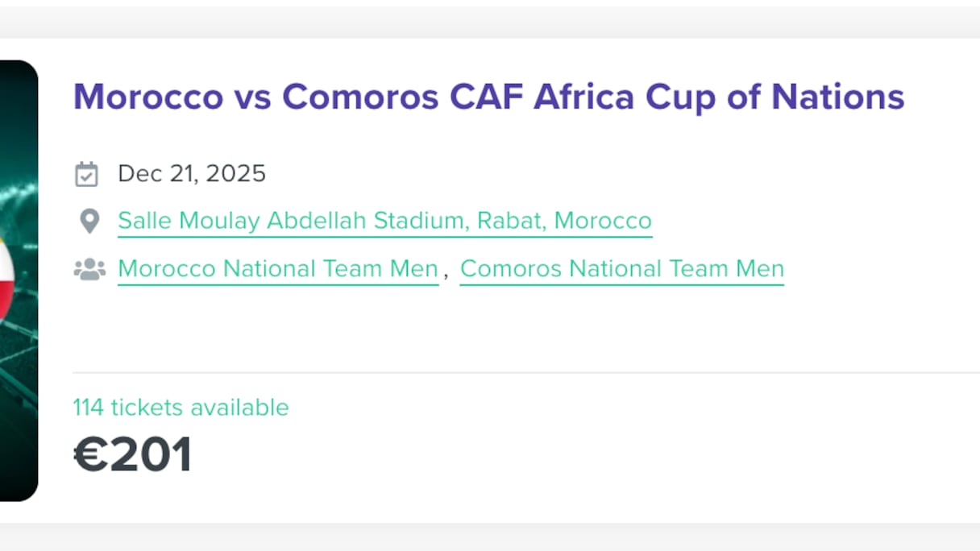Click the divider line above tickets info
The height and width of the screenshot is (551, 980).
point(524,373)
